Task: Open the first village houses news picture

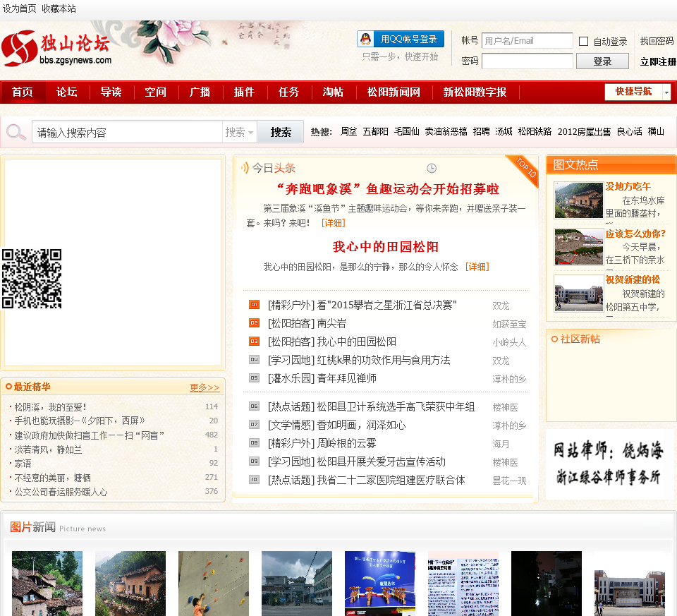Action: click(x=47, y=583)
